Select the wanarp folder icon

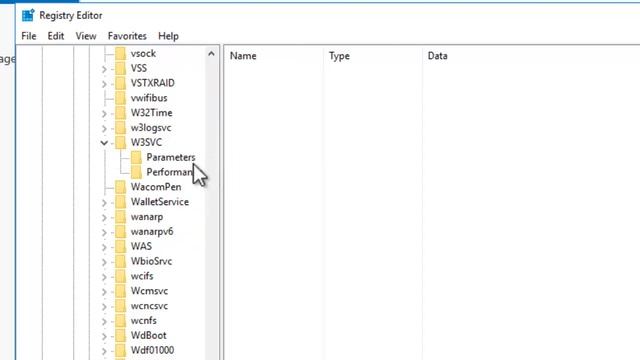tap(120, 217)
